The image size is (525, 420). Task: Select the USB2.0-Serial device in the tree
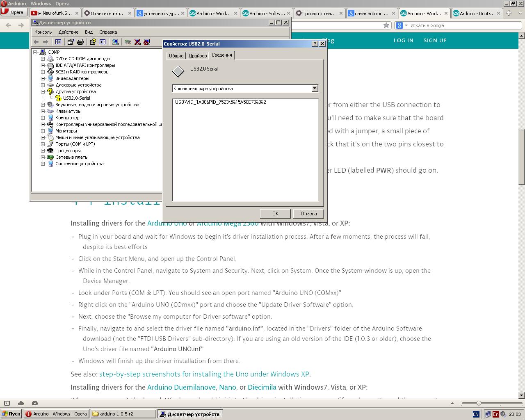click(76, 98)
